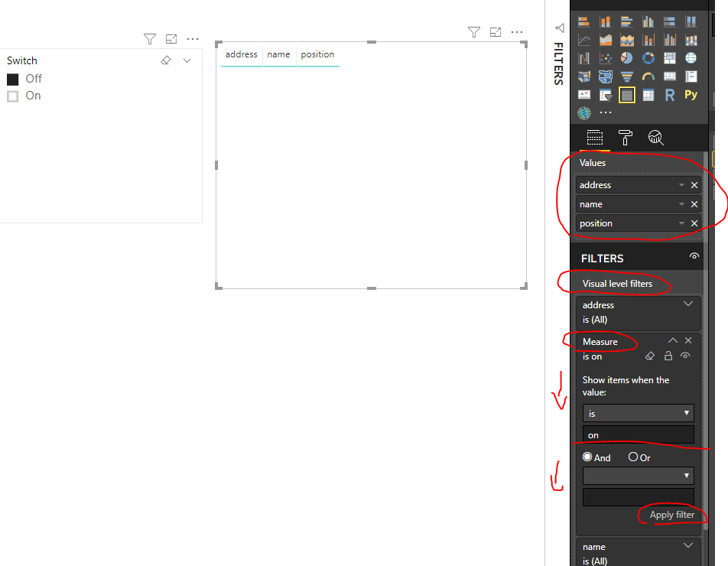This screenshot has height=566, width=728.
Task: Select the stacked area chart visual
Action: [x=627, y=40]
